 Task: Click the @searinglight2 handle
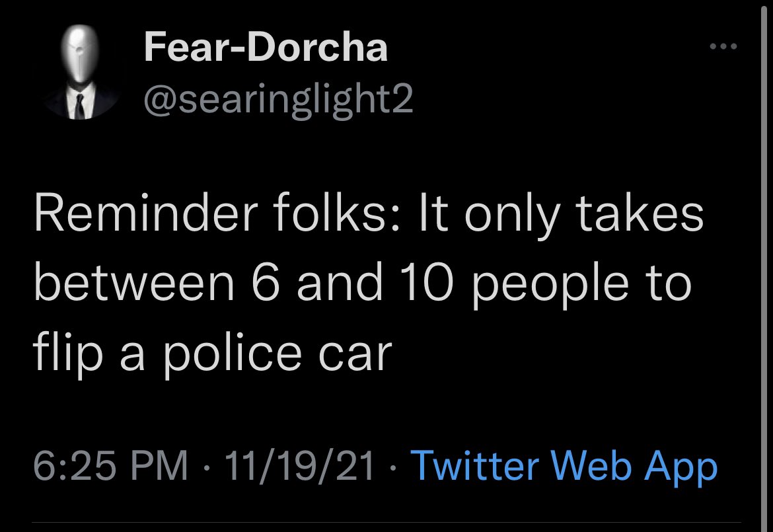(279, 100)
